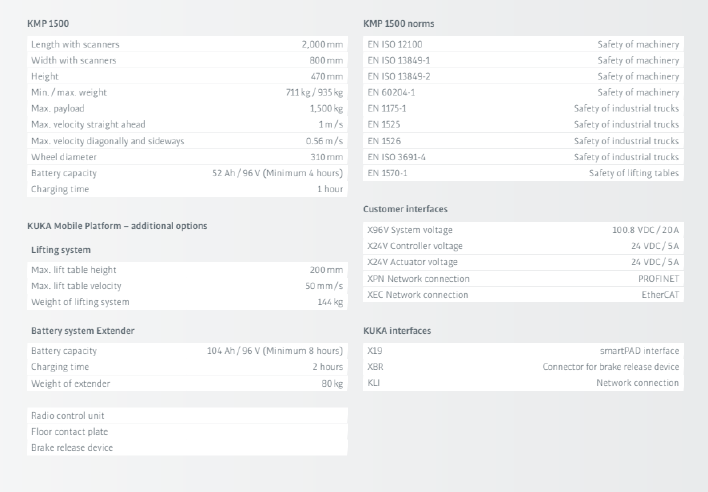Click the Battery system Extender heading
This screenshot has width=708, height=492.
click(x=82, y=331)
